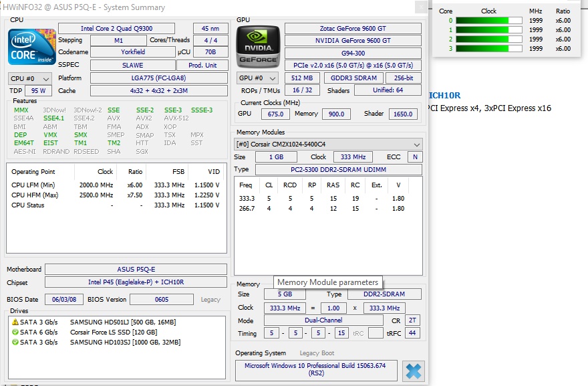Image resolution: width=588 pixels, height=386 pixels.
Task: Click the memory module ECC value N
Action: (x=415, y=157)
